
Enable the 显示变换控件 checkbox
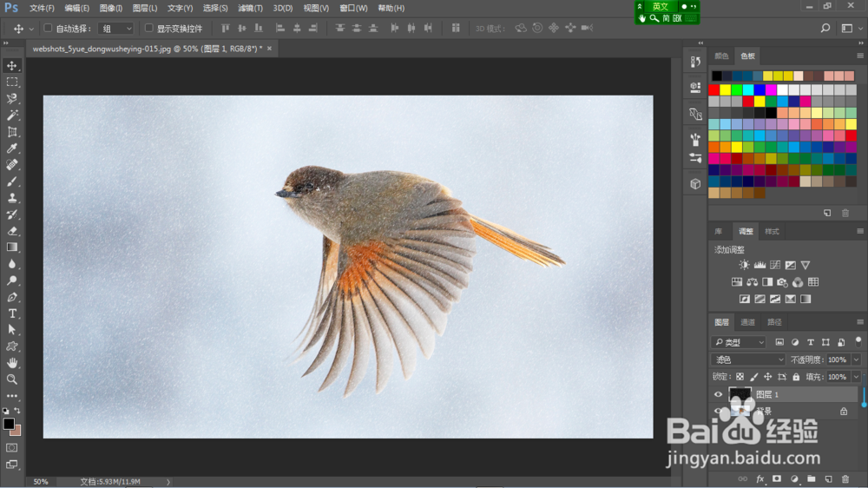149,28
